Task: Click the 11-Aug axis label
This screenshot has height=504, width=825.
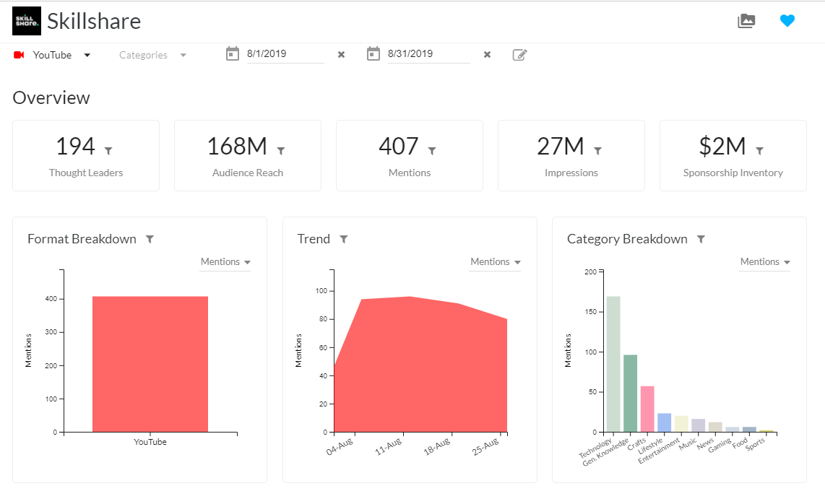Action: 388,447
